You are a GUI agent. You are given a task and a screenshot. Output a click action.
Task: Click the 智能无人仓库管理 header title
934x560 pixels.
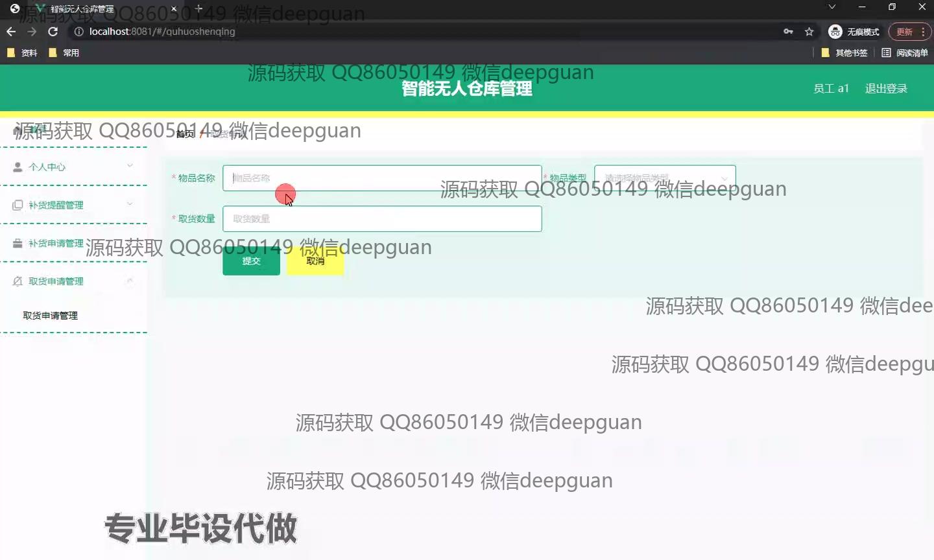pos(467,89)
